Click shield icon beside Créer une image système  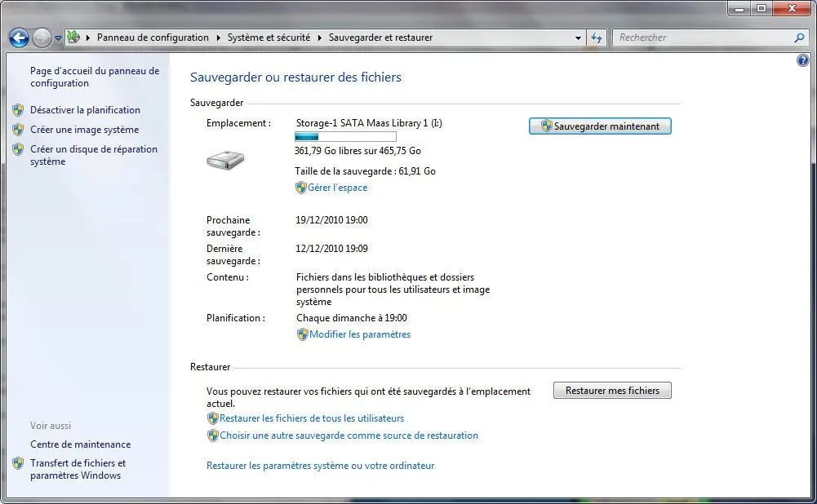18,130
